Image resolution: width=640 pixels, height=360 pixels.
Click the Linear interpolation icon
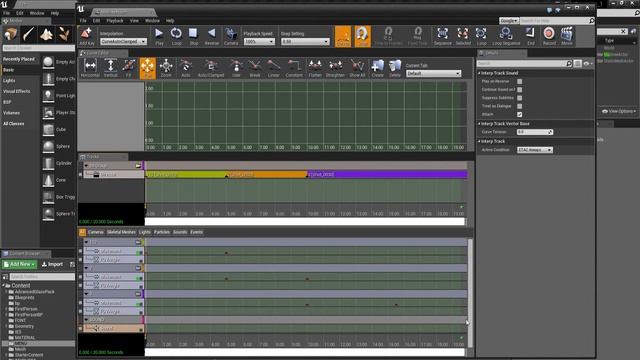tap(273, 68)
